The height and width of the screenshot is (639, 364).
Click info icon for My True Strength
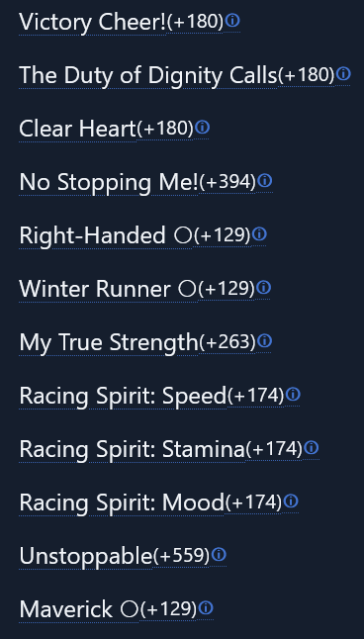coord(264,340)
